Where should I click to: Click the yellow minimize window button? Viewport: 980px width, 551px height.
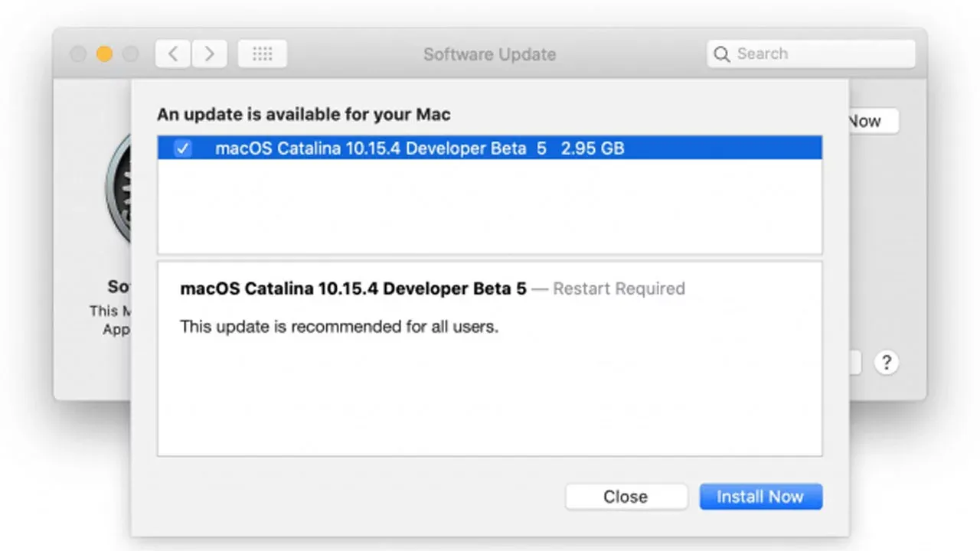(104, 54)
